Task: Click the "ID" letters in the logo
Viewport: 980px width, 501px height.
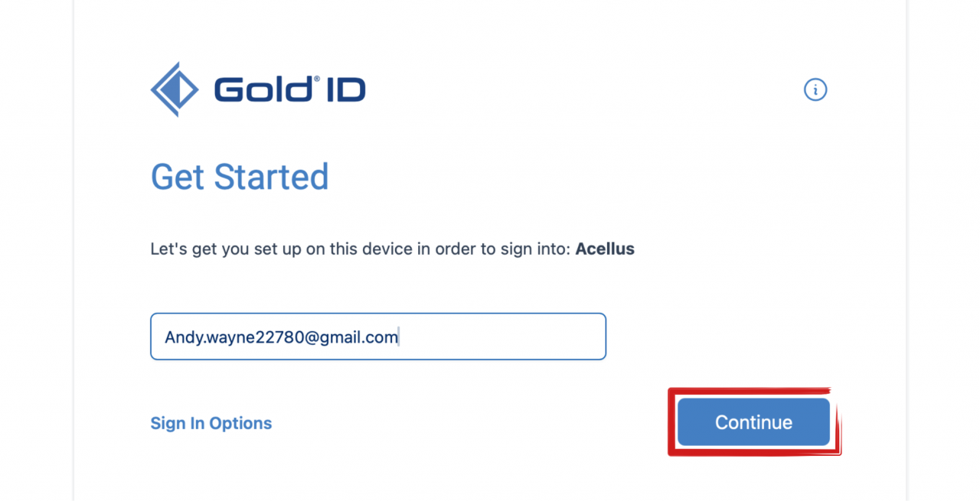Action: 345,90
